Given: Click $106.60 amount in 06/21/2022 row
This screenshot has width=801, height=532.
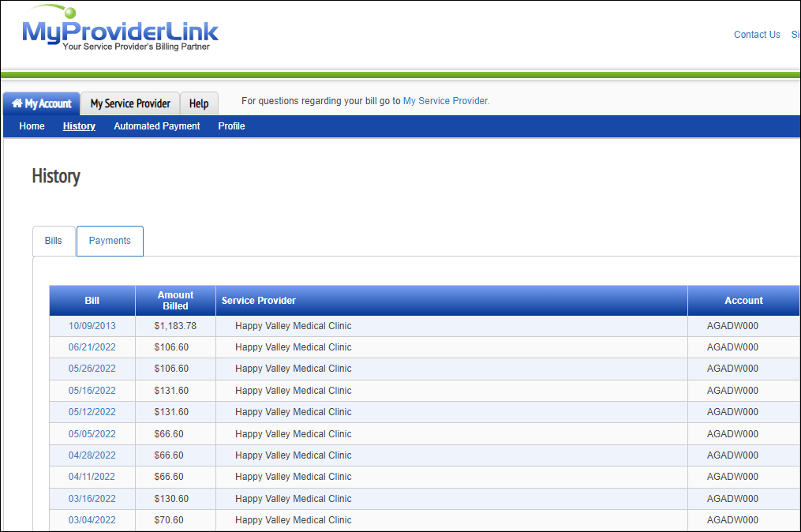Looking at the screenshot, I should click(171, 347).
